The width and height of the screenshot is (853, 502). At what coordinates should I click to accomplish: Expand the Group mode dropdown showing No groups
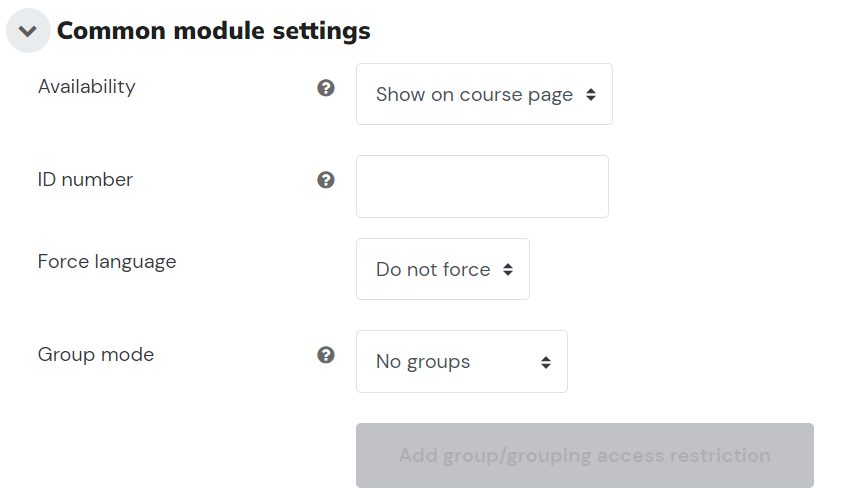462,362
